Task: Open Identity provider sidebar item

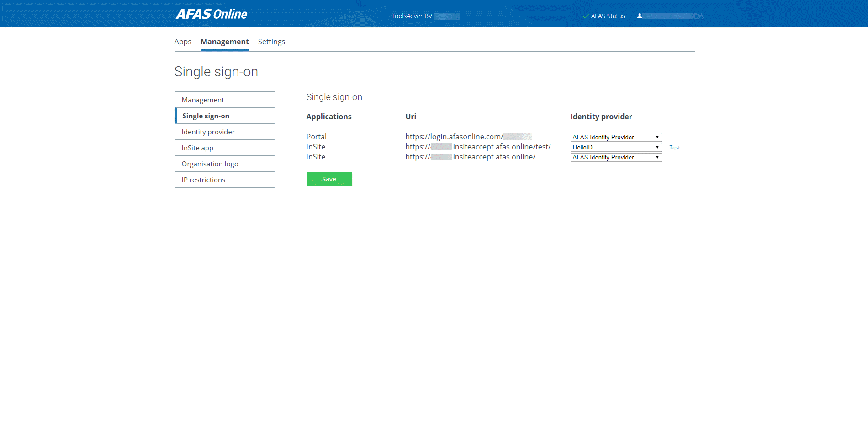Action: click(225, 132)
